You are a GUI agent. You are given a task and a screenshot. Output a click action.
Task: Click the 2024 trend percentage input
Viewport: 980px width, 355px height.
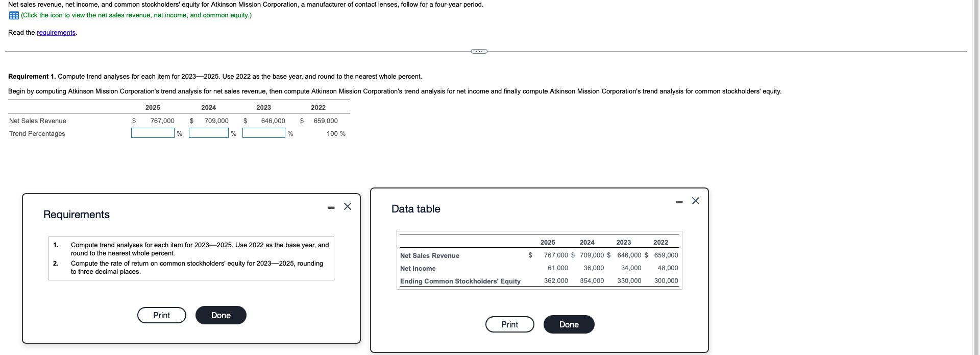tap(209, 133)
